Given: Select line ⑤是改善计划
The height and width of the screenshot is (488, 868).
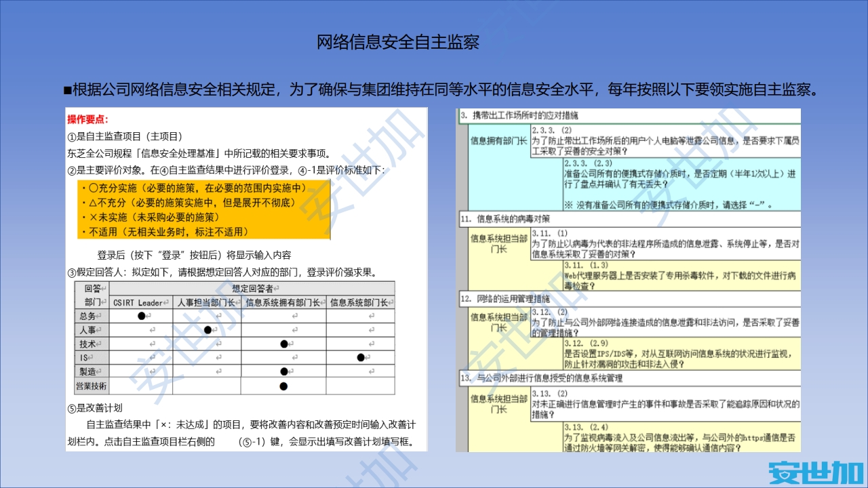Looking at the screenshot, I should [x=95, y=408].
